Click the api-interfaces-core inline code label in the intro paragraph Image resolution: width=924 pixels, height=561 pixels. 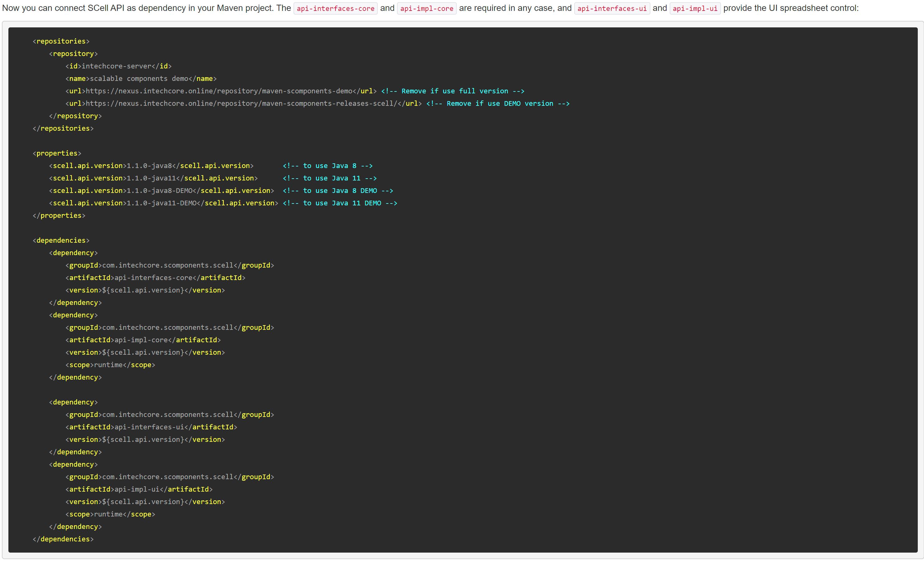point(335,8)
